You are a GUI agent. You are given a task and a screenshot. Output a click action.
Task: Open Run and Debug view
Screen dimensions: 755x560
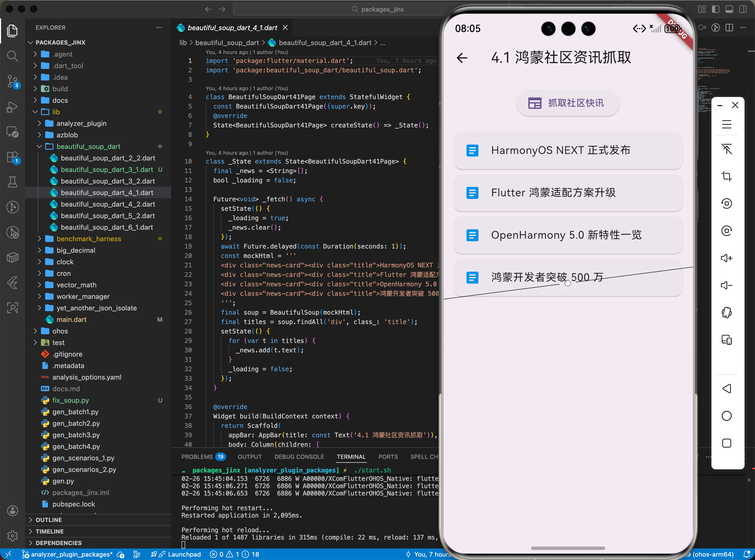pos(13,107)
